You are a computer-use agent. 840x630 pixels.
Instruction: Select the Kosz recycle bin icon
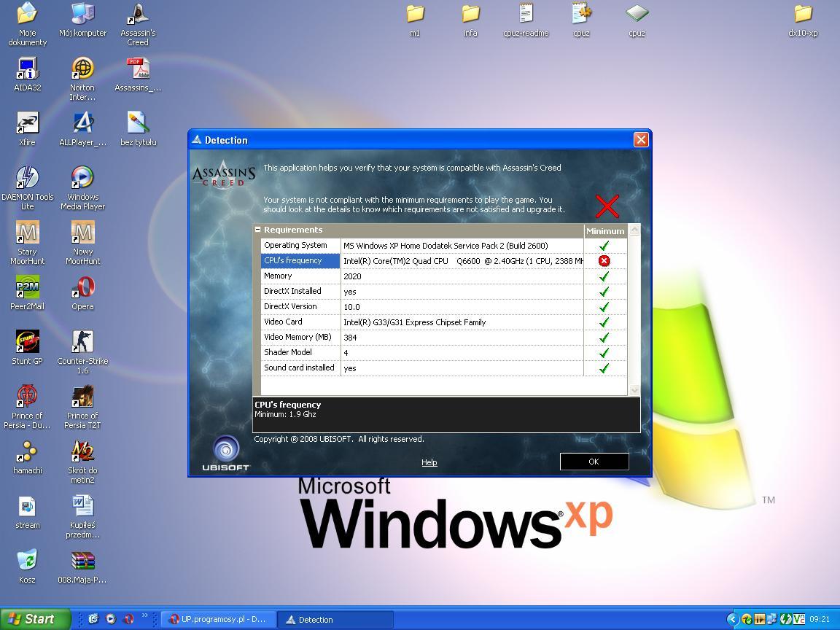[x=27, y=567]
